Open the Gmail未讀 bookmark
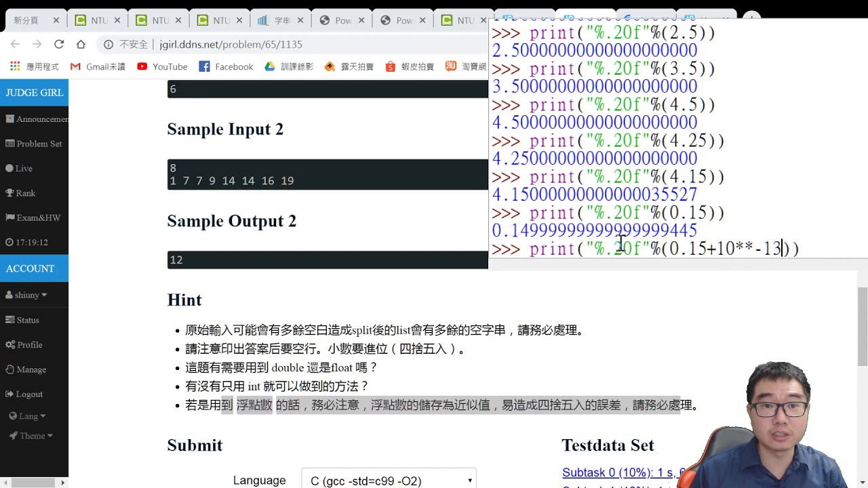This screenshot has height=488, width=868. pyautogui.click(x=98, y=66)
